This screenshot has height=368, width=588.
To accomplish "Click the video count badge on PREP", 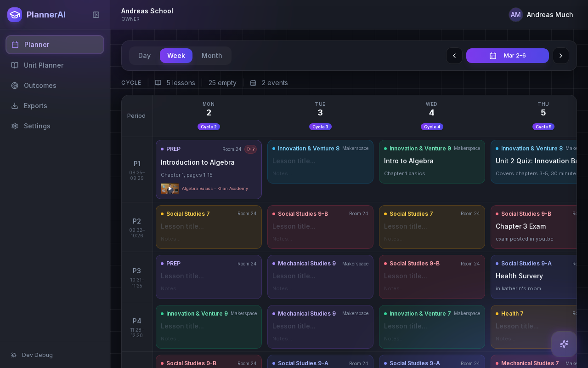I will click(x=251, y=149).
